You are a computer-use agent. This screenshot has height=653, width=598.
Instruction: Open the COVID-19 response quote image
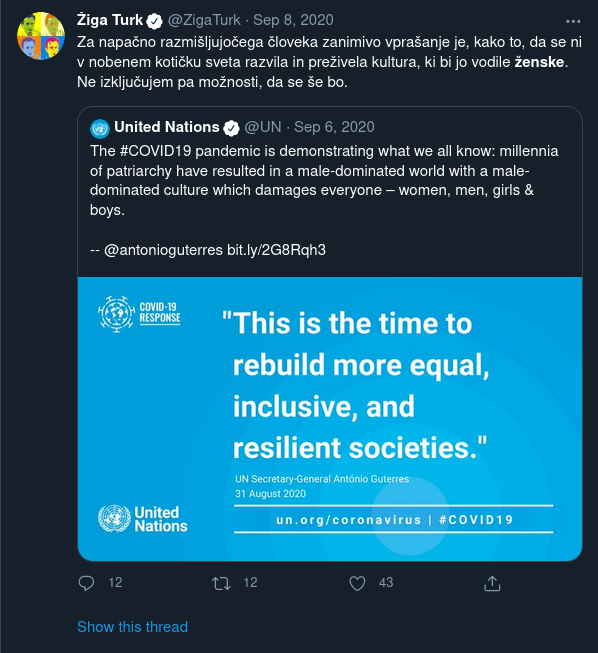click(x=330, y=419)
